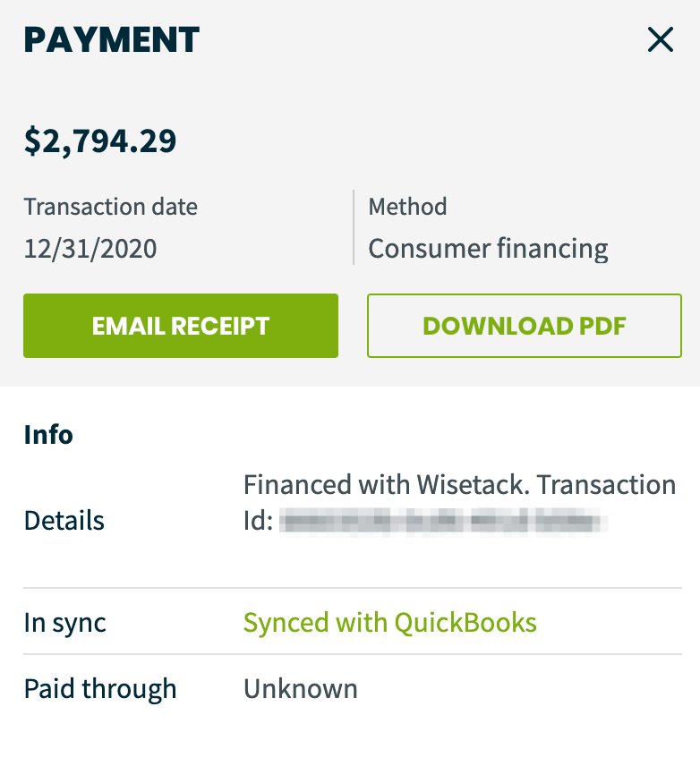The height and width of the screenshot is (766, 700).
Task: Click the Details row label
Action: pos(64,520)
